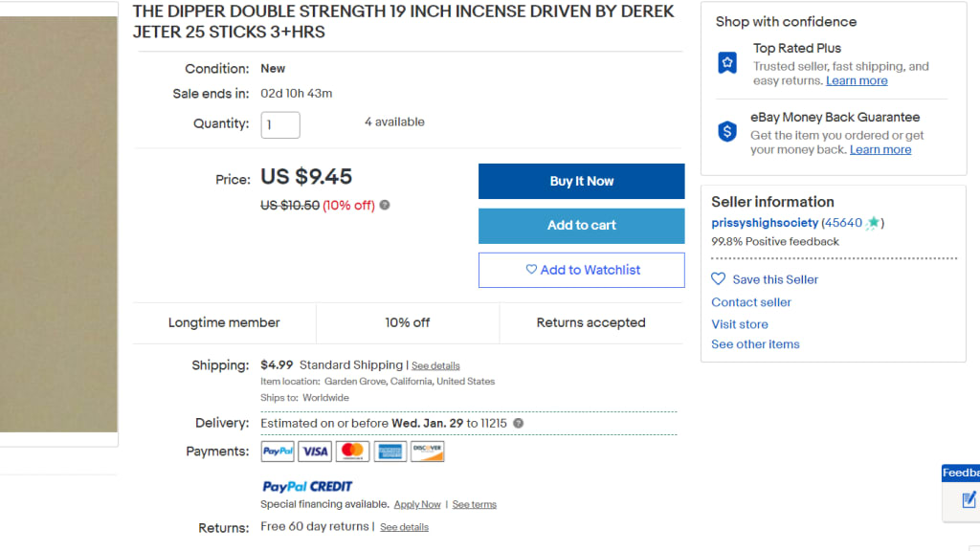Screen dimensions: 980x551
Task: Click the Discover card icon
Action: pos(427,452)
